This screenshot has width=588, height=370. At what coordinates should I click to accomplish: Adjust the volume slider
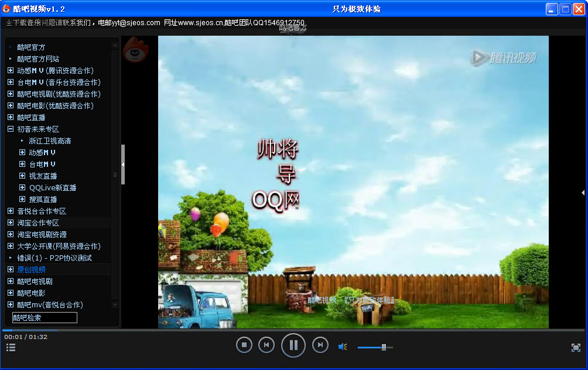[x=375, y=348]
